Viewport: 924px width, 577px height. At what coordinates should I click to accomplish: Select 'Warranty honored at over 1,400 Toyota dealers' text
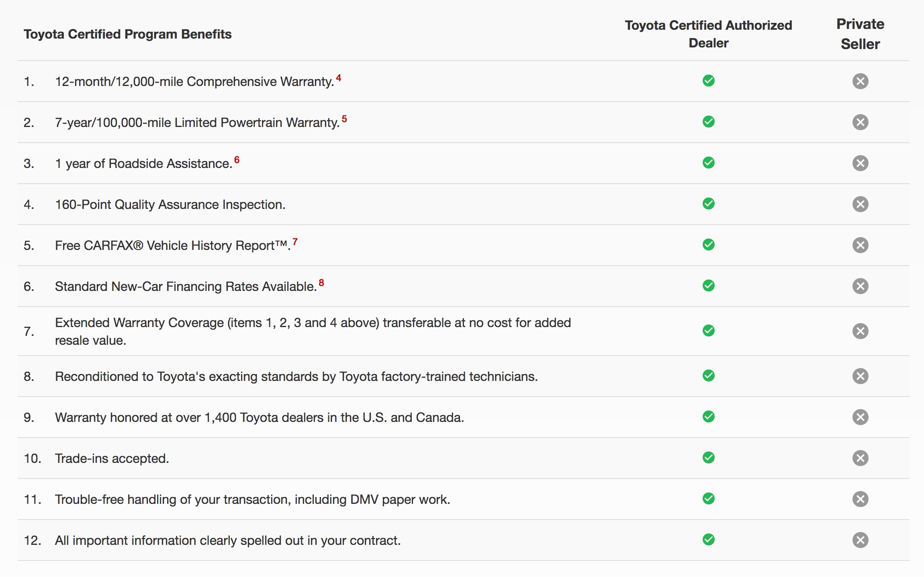260,417
